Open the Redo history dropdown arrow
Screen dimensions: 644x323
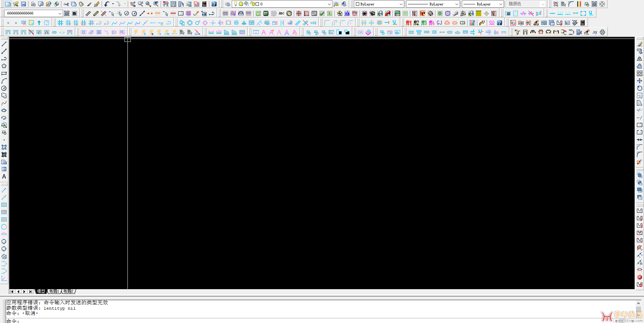(x=125, y=4)
